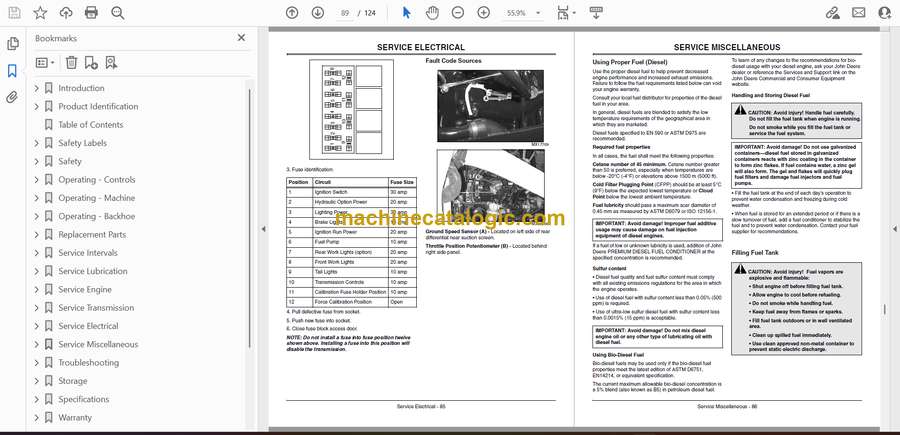Click the 'Transmission Controls' table cell

click(x=350, y=282)
